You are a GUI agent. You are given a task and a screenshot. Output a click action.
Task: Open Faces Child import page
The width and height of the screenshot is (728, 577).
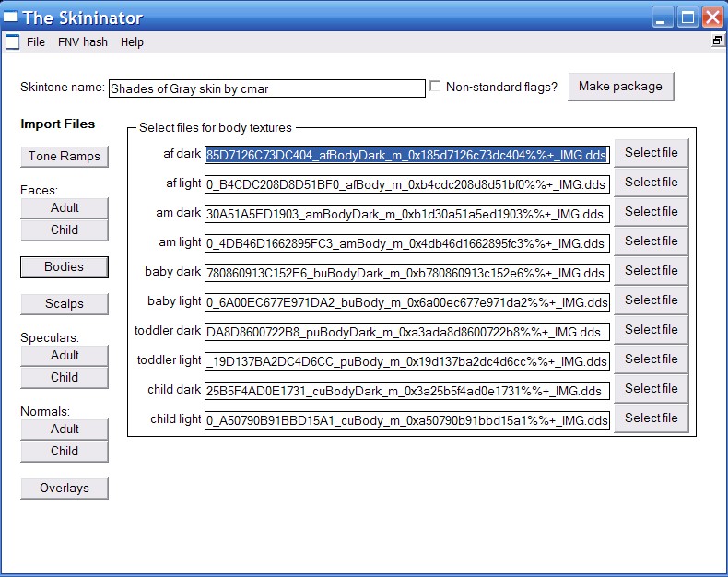[65, 230]
